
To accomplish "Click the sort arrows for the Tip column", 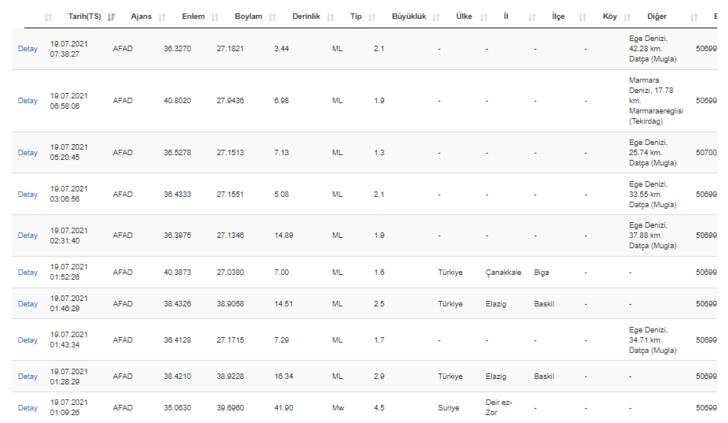I will pos(373,18).
